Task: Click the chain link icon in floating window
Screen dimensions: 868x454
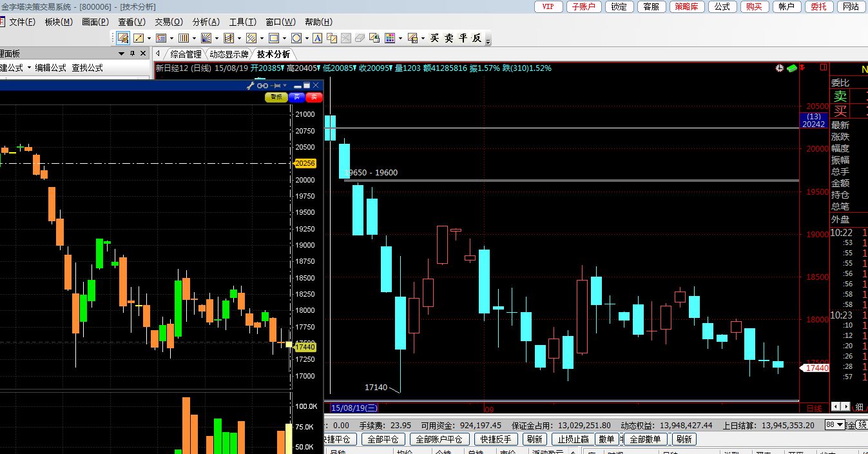Action: [x=262, y=86]
